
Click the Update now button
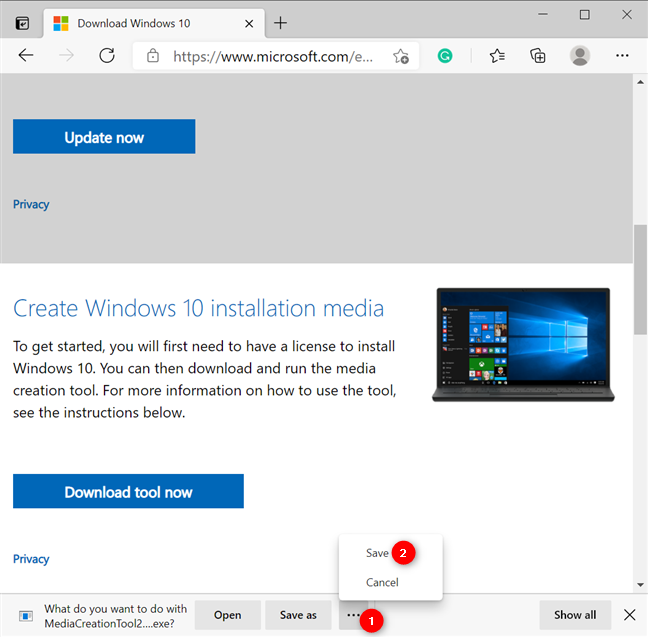tap(104, 137)
